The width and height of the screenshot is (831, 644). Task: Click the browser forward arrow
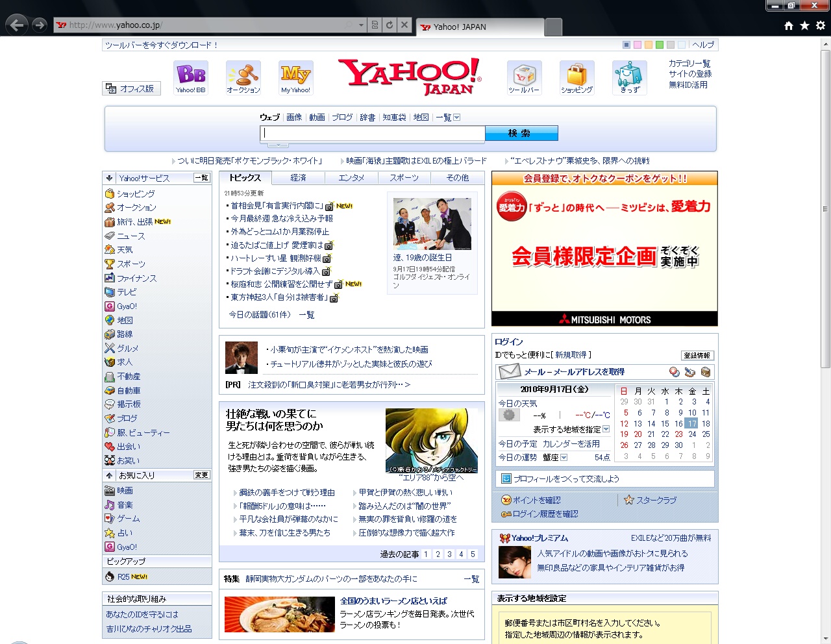[40, 25]
